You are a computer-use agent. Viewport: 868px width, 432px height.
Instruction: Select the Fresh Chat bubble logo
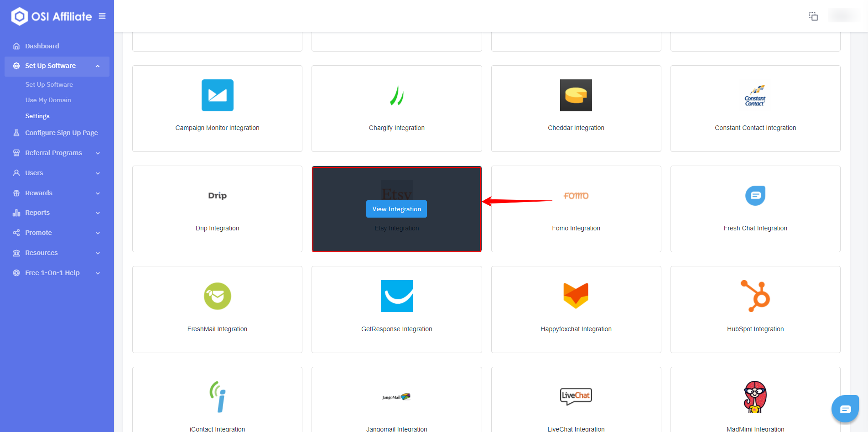point(755,196)
